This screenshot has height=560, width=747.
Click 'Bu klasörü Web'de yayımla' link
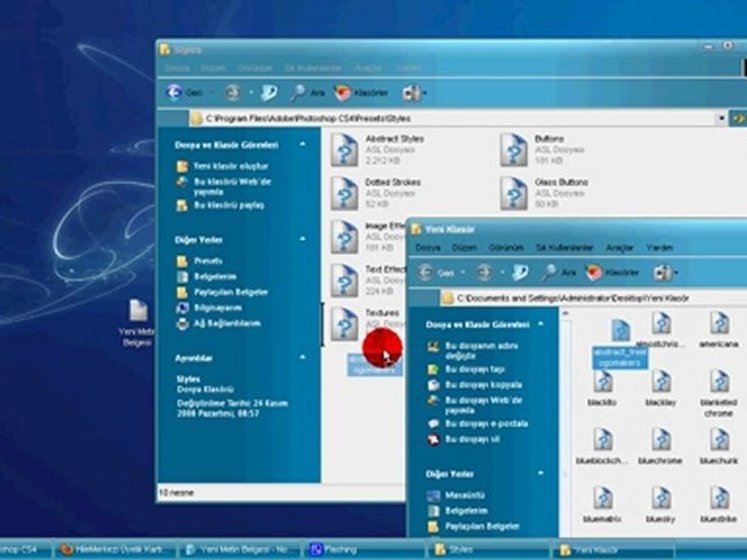223,186
